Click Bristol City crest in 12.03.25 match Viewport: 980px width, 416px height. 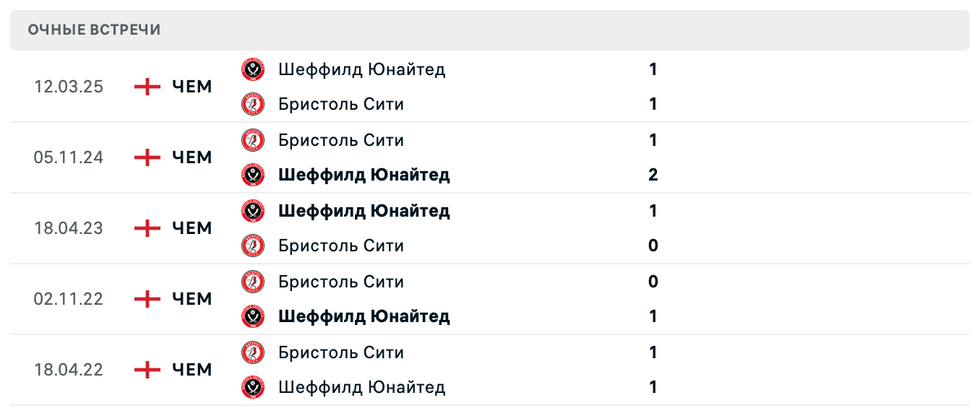point(252,104)
